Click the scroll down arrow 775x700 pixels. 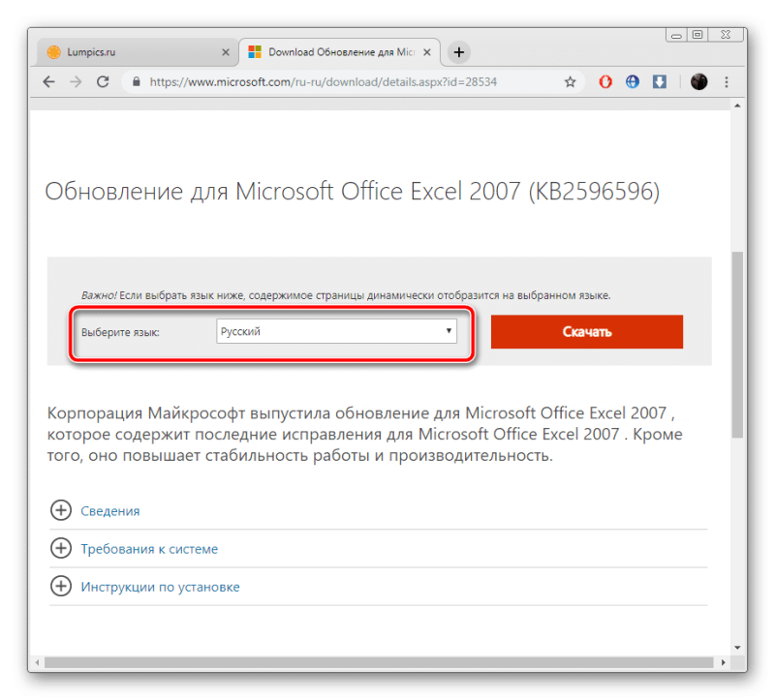(x=737, y=647)
